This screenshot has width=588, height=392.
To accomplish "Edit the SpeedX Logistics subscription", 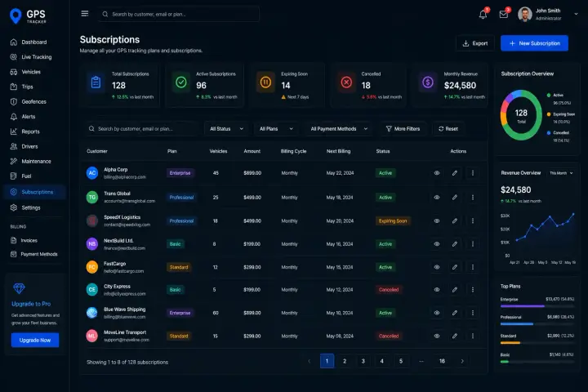I will click(x=455, y=220).
